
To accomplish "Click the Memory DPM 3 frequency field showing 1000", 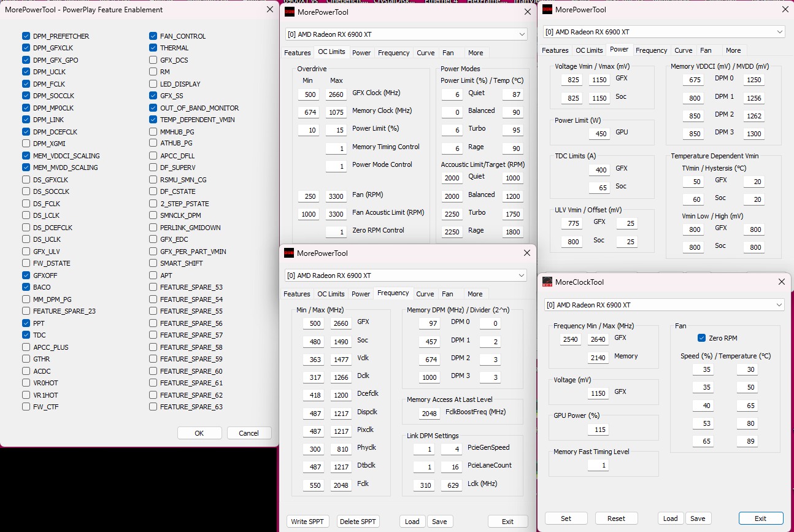I will pyautogui.click(x=430, y=378).
